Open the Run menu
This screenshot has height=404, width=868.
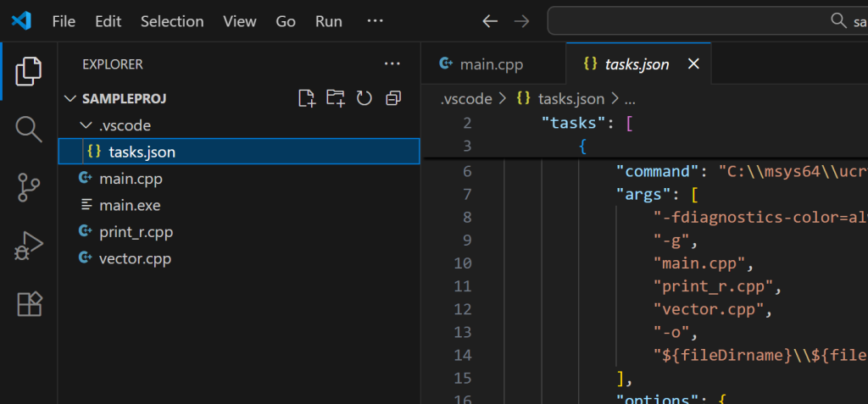coord(329,21)
